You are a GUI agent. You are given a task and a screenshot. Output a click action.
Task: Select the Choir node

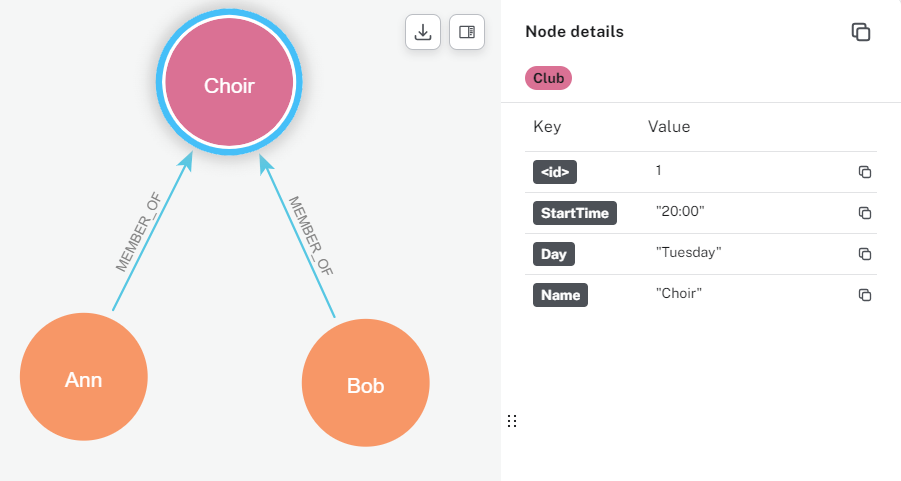[x=229, y=86]
